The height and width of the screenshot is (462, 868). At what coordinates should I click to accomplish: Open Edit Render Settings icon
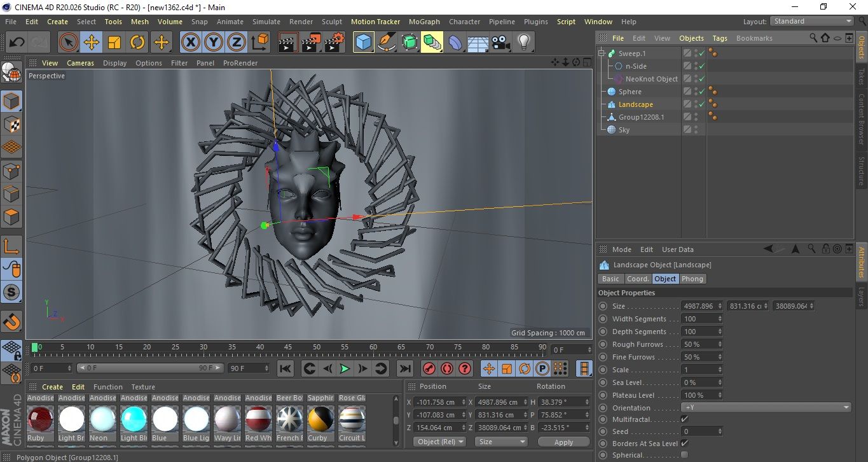[334, 43]
